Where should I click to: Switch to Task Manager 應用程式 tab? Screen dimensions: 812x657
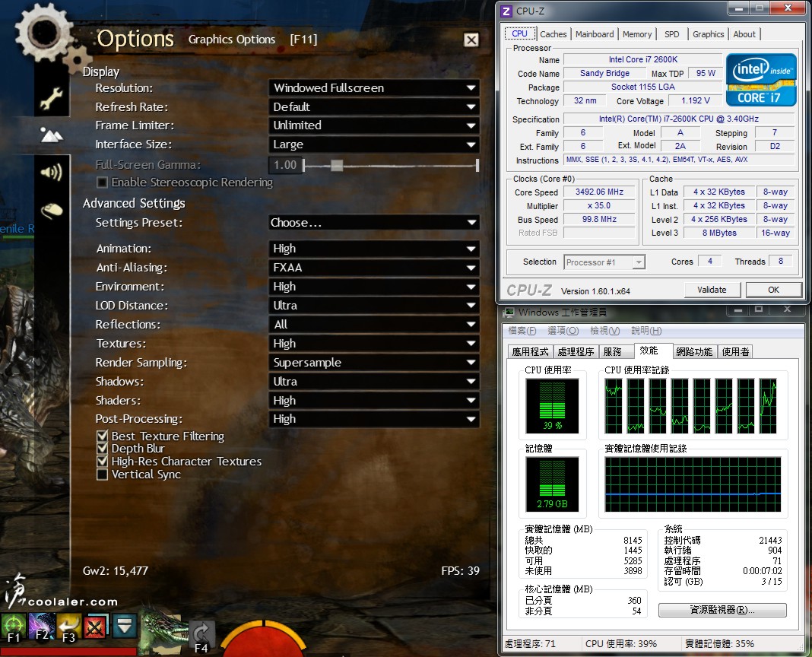pyautogui.click(x=530, y=352)
